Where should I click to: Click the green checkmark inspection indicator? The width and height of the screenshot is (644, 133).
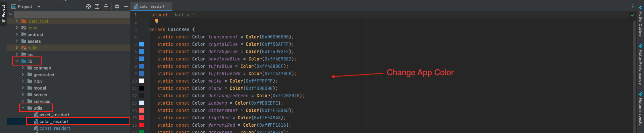[x=632, y=15]
